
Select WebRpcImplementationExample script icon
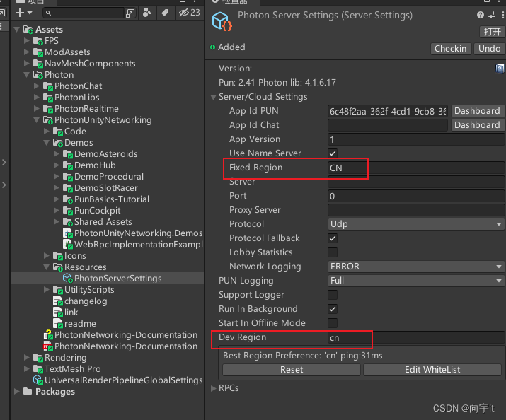click(x=67, y=245)
